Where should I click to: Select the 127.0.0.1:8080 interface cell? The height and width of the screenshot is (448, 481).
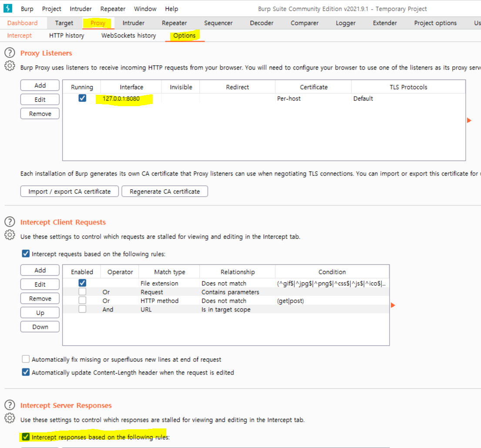coord(131,98)
